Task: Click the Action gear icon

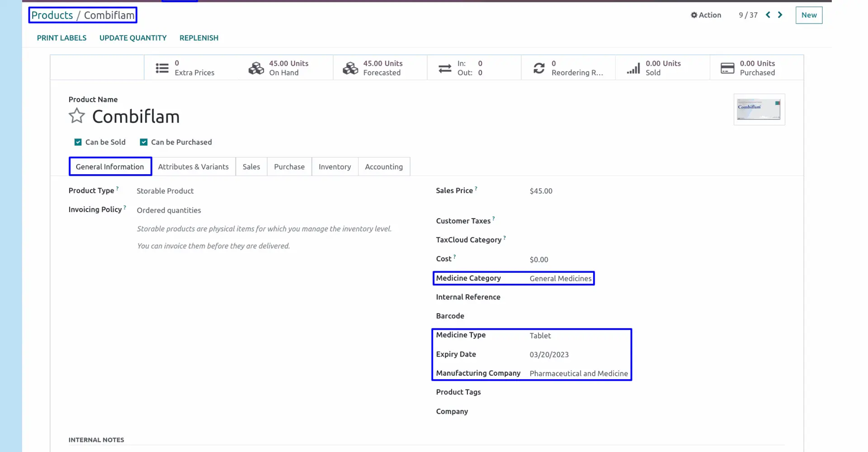Action: pyautogui.click(x=694, y=15)
